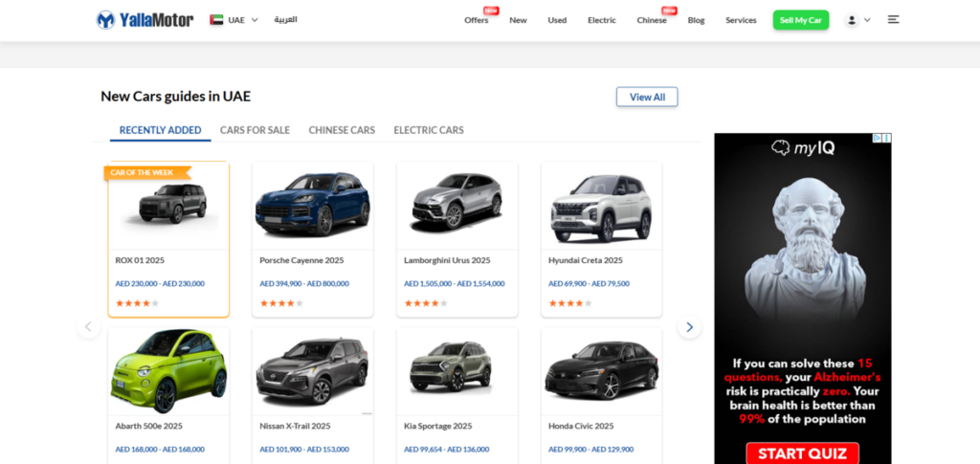Screen dimensions: 980x464
Task: Click price AED 1,505,000 - AED 1,554,000
Action: click(455, 283)
